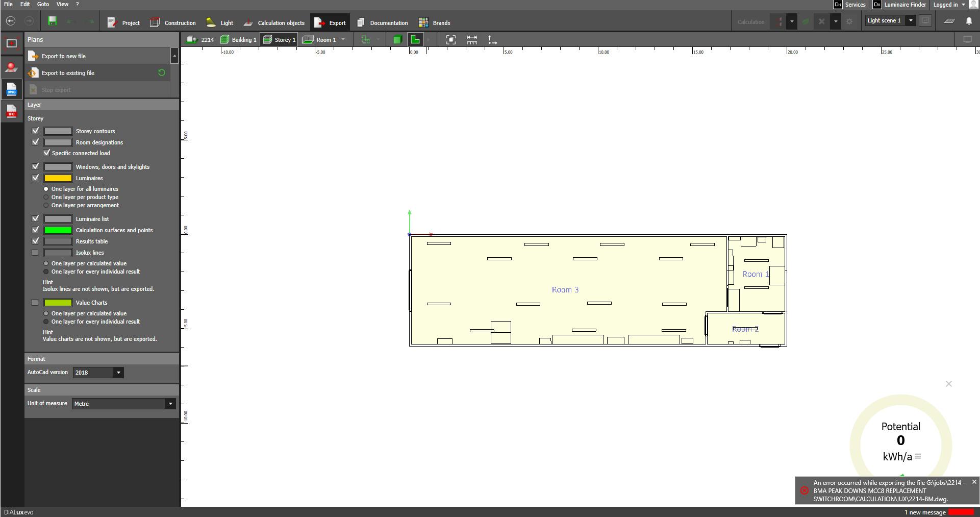This screenshot has width=980, height=517.
Task: Open the red site view icon in the sidebar
Action: coord(11,43)
